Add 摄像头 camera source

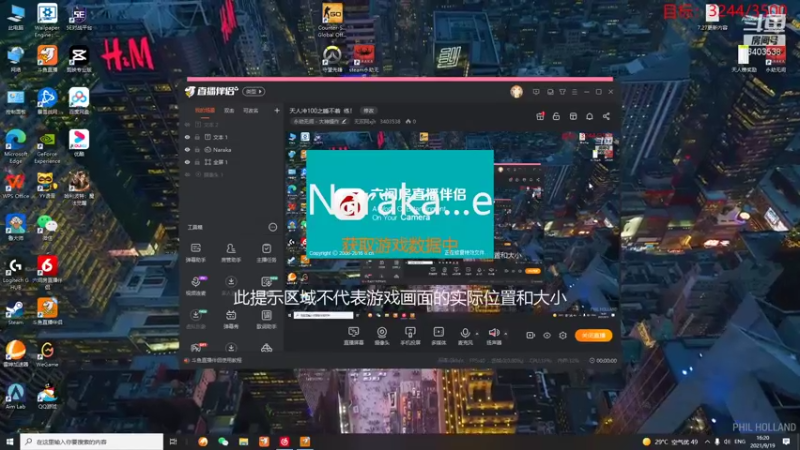(x=382, y=336)
